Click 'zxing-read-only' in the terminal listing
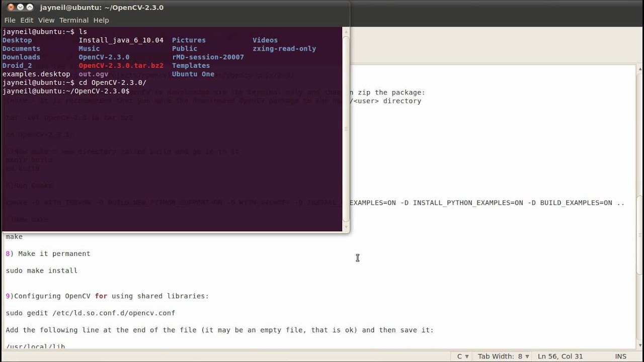 click(284, 49)
